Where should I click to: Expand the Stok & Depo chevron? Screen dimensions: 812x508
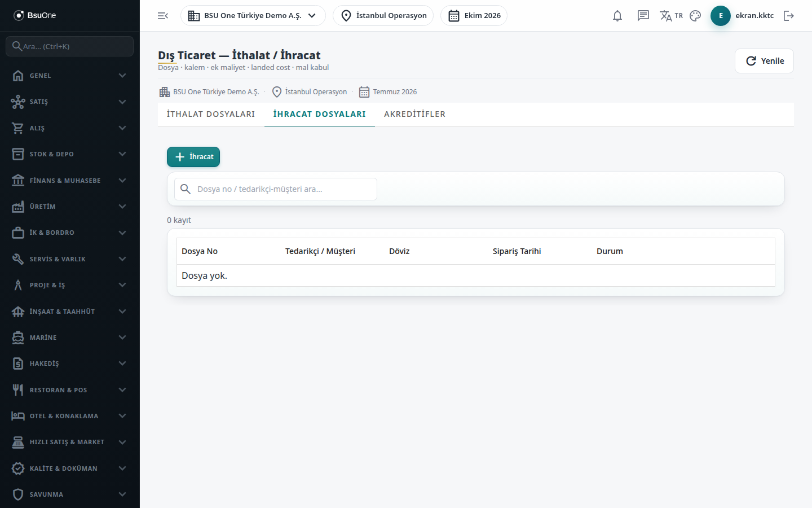(122, 154)
